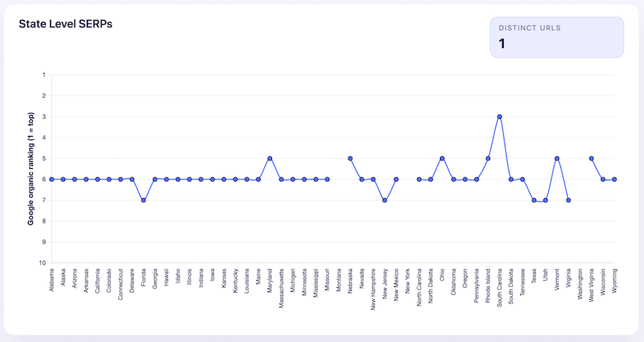Click the Wyoming data point
This screenshot has width=644, height=342.
(614, 179)
